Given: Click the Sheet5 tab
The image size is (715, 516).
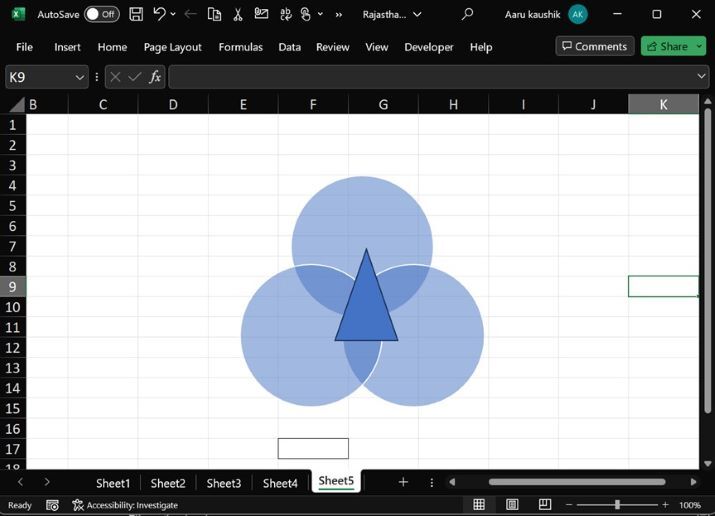Looking at the screenshot, I should 336,481.
